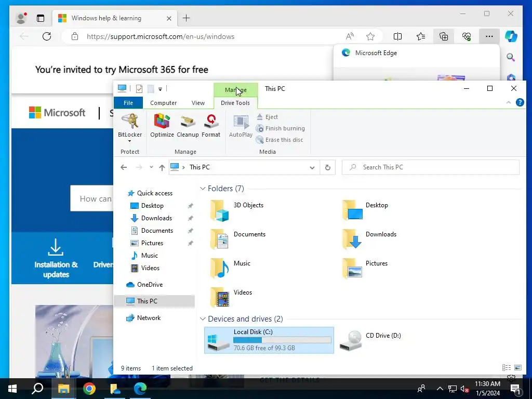
Task: Go back in File Explorer
Action: (x=124, y=167)
